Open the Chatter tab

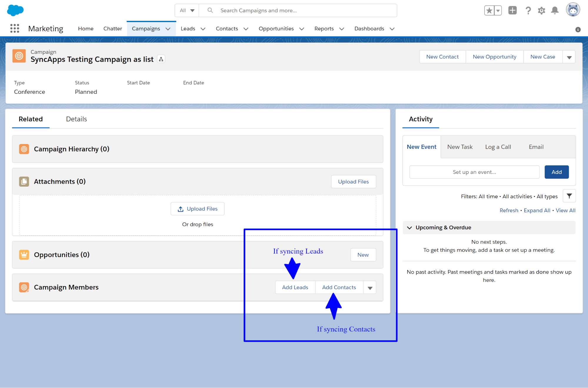pyautogui.click(x=113, y=29)
